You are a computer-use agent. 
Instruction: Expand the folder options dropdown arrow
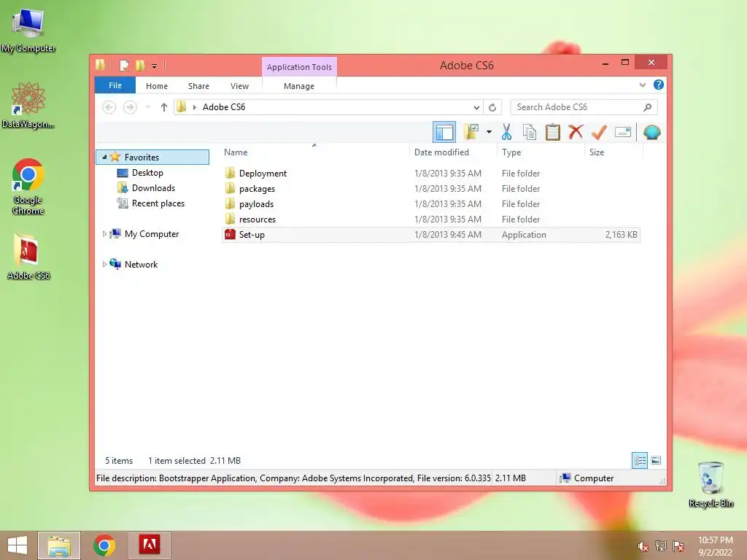pyautogui.click(x=489, y=132)
